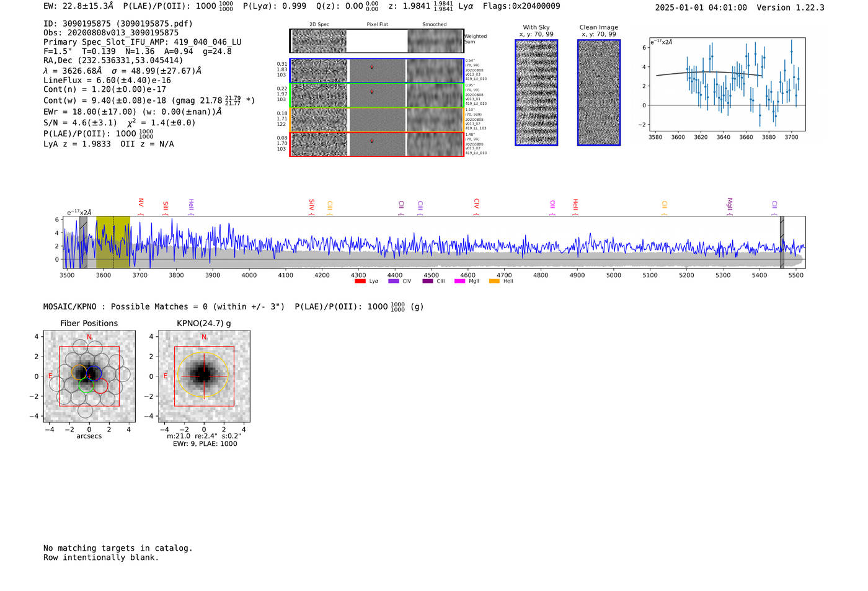Select the blue-bordered fiber 2D spectrum
Image resolution: width=868 pixels, height=591 pixels.
[x=319, y=71]
